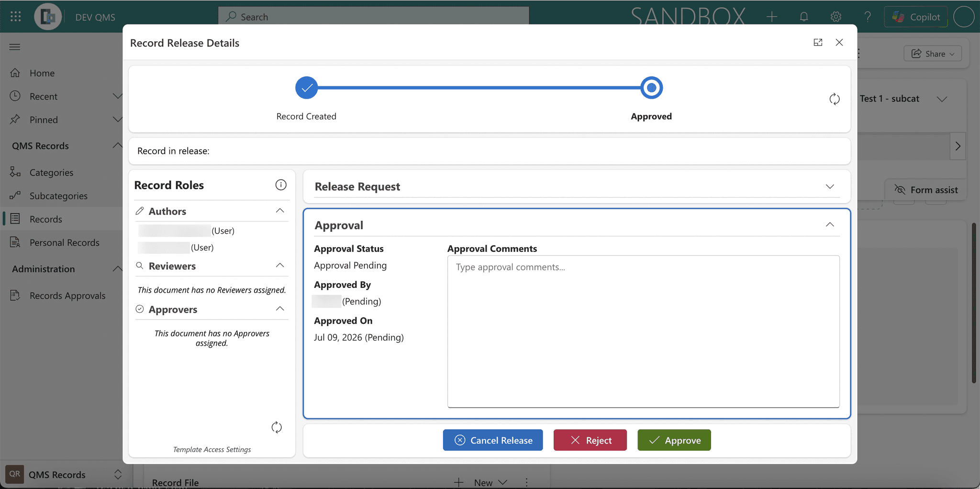Image resolution: width=980 pixels, height=489 pixels.
Task: Open Personal Records in the sidebar
Action: pyautogui.click(x=64, y=243)
